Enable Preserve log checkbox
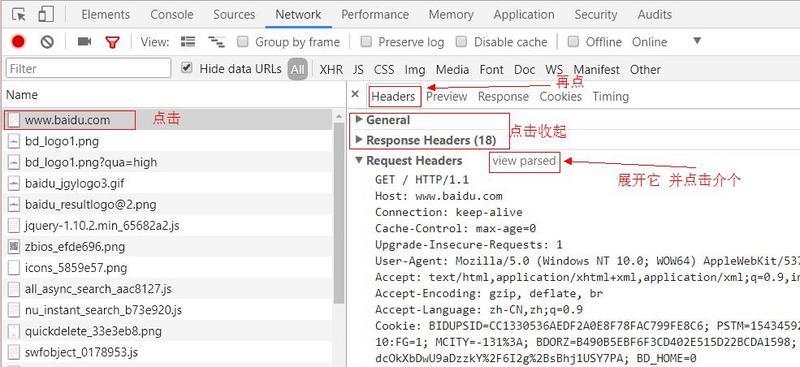 tap(366, 41)
